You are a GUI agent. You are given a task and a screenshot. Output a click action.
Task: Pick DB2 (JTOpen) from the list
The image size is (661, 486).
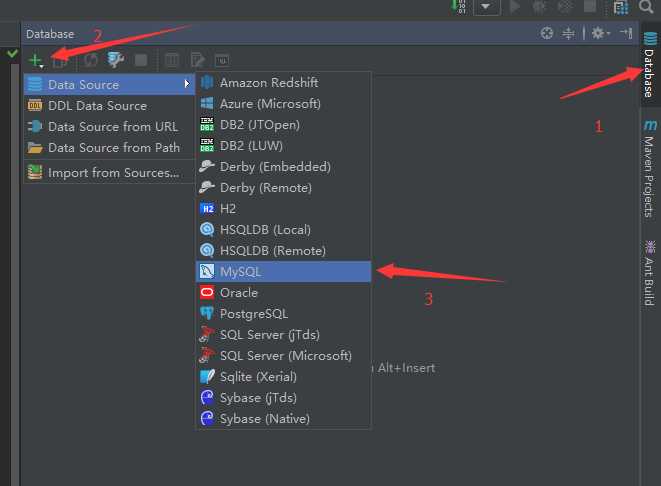click(x=284, y=125)
